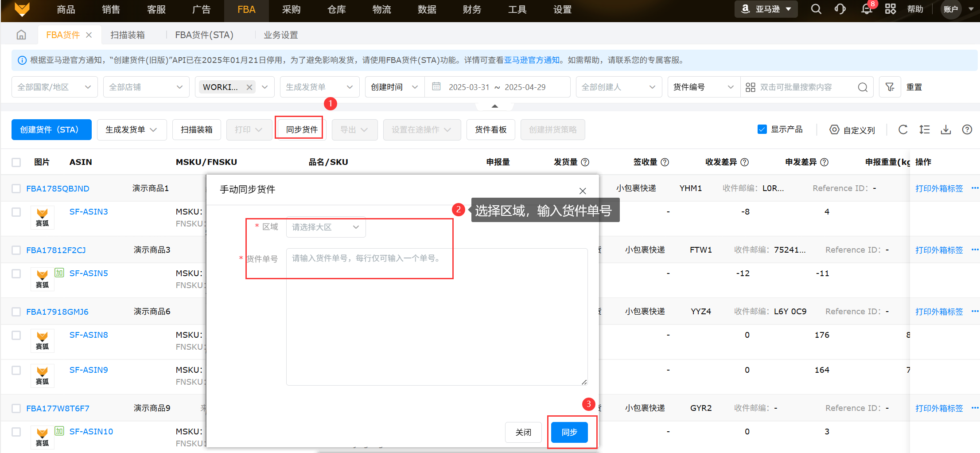
Task: Click the row height adjustment icon
Action: (924, 129)
